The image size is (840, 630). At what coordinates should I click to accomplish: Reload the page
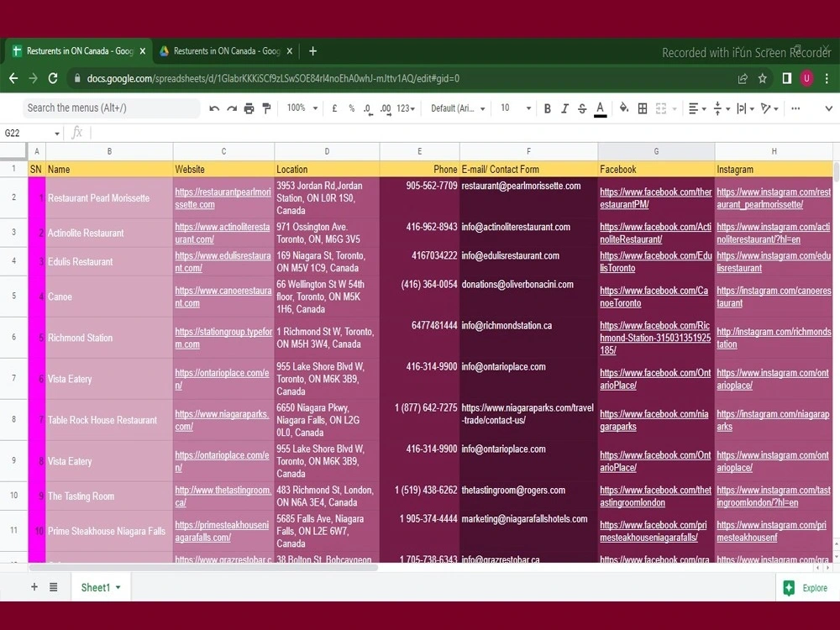click(x=52, y=78)
